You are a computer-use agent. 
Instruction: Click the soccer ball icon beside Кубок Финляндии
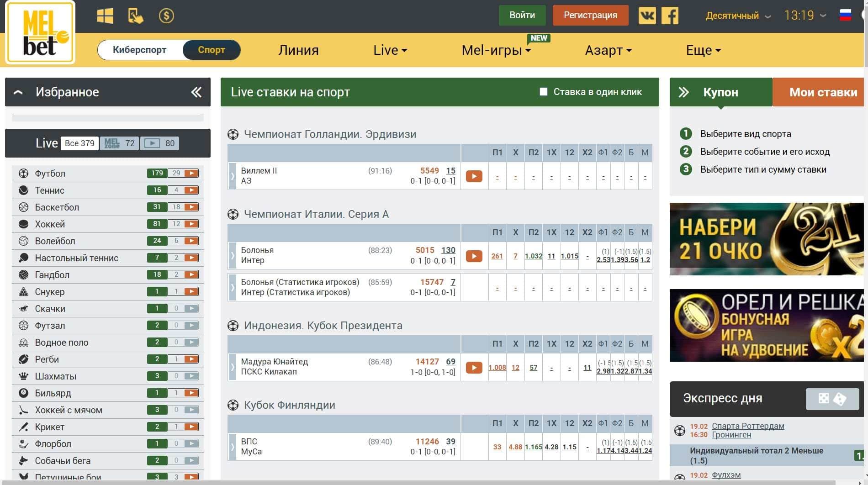pyautogui.click(x=233, y=405)
